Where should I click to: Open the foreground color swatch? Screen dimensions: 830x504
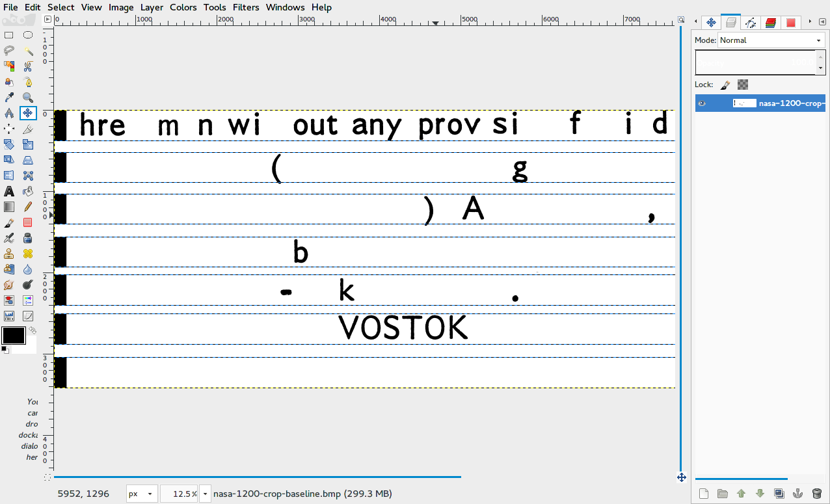coord(14,336)
